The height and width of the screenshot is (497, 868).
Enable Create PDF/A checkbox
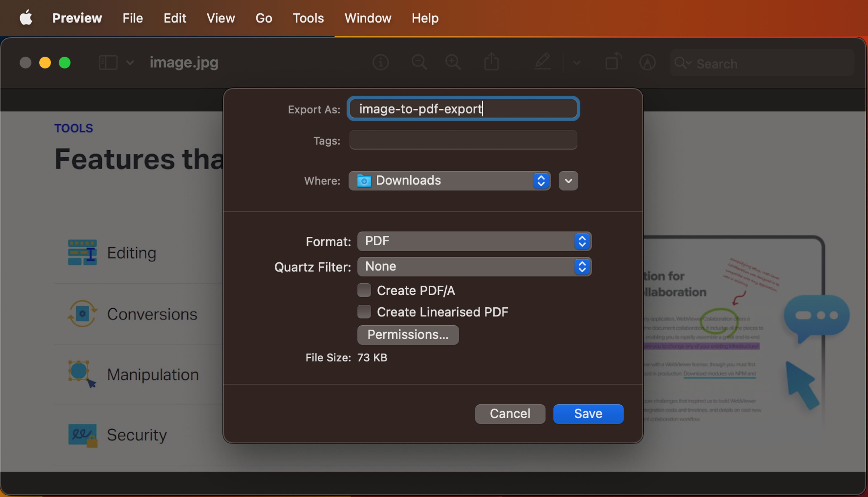[364, 290]
